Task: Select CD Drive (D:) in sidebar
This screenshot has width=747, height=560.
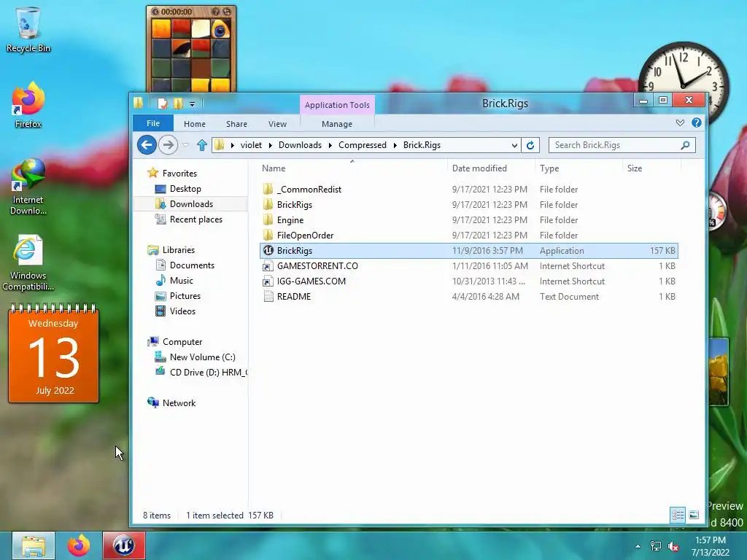Action: point(208,373)
